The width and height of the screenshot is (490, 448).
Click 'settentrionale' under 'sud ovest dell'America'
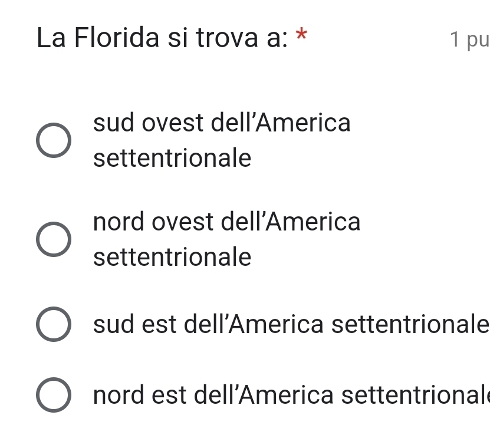tap(172, 158)
